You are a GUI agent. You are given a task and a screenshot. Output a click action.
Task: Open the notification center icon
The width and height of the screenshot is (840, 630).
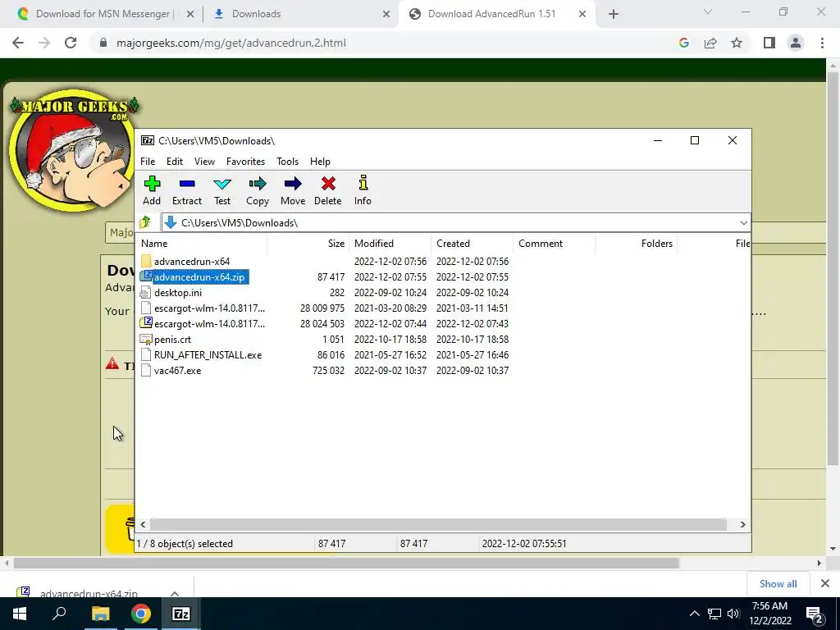pyautogui.click(x=815, y=614)
